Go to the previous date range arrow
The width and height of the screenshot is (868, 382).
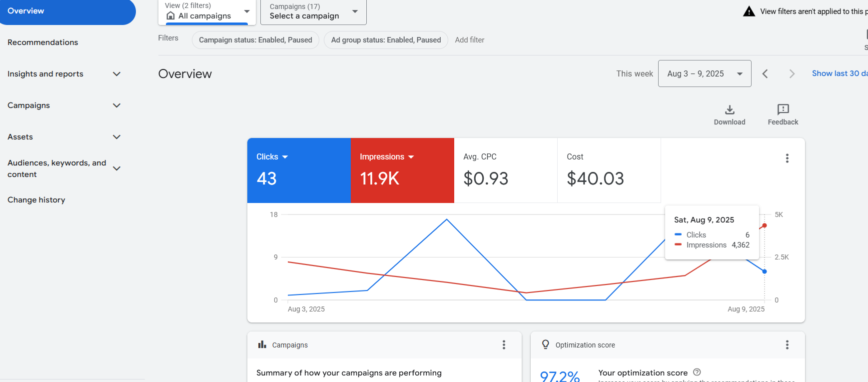click(x=765, y=73)
